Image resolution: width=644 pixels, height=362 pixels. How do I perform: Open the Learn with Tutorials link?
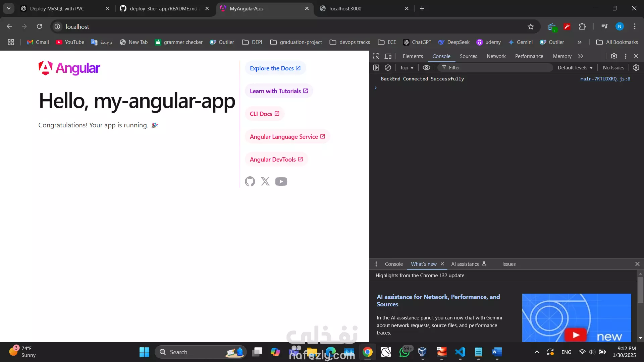279,91
